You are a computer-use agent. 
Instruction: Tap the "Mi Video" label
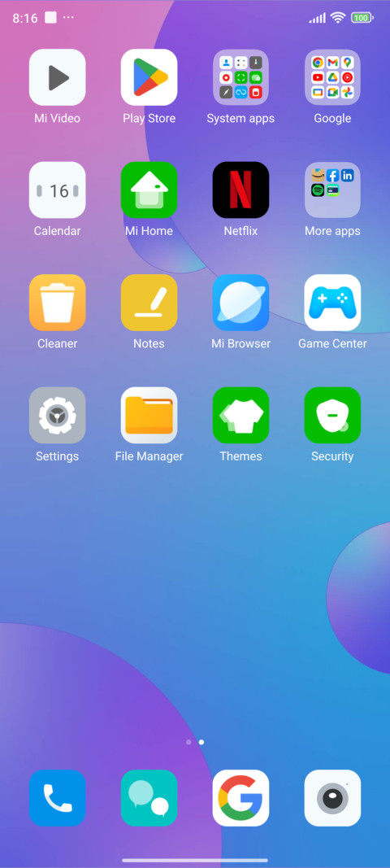(x=58, y=119)
